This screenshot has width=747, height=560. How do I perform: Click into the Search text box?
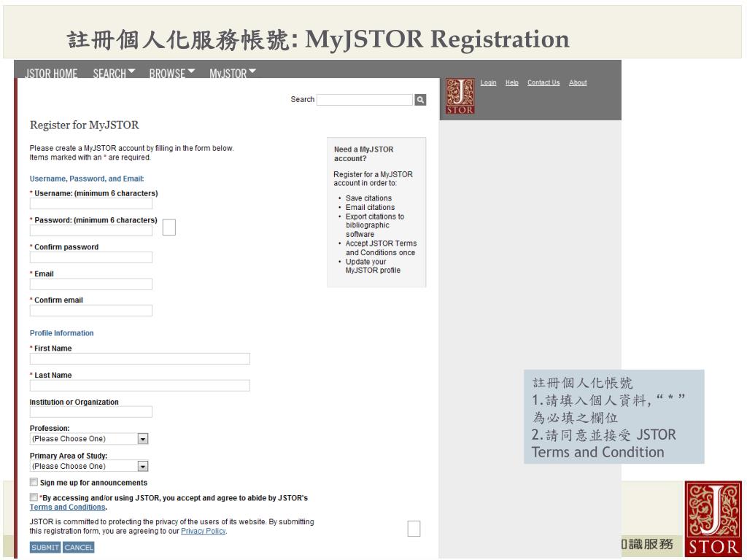click(365, 99)
